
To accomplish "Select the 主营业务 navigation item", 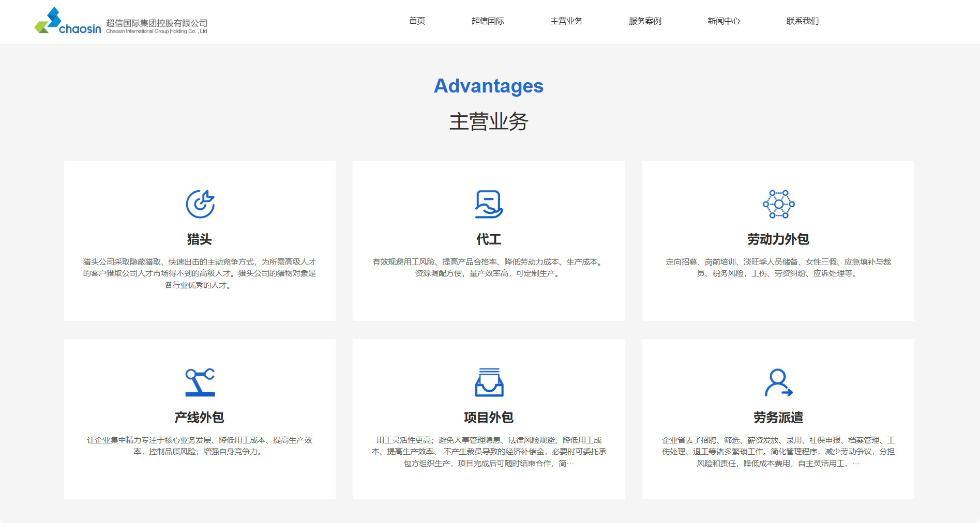I will pyautogui.click(x=566, y=21).
